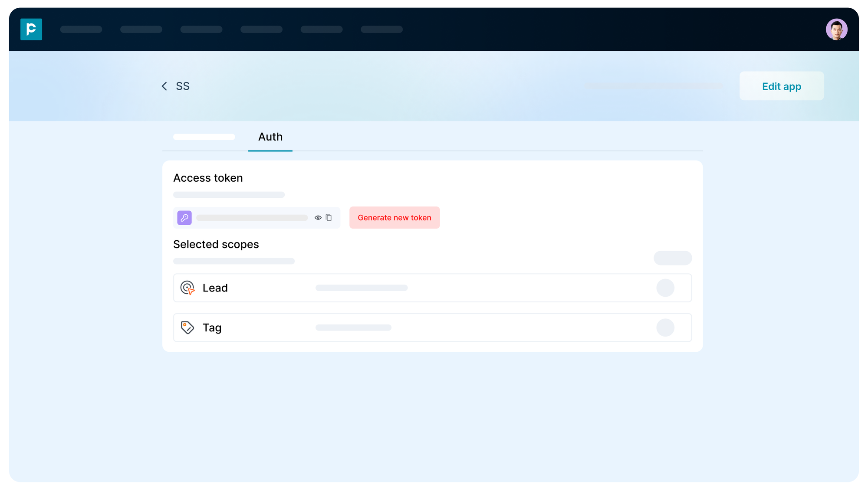Click the masked token input field

[252, 217]
